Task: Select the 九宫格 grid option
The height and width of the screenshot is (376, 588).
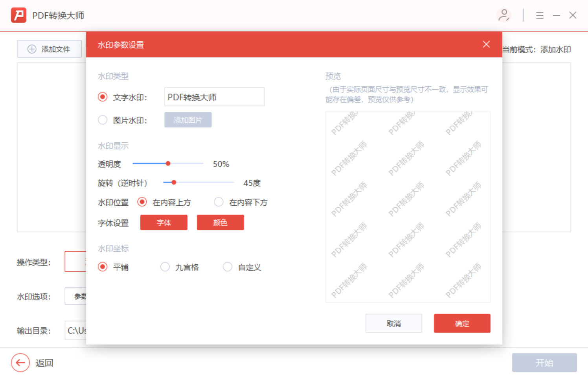Action: pyautogui.click(x=165, y=267)
